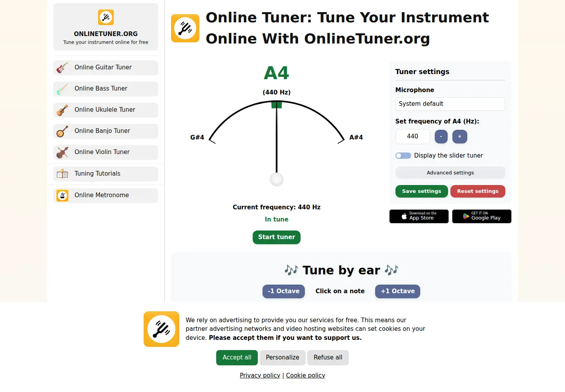Save settings with the green button
The image size is (565, 392).
coord(422,191)
